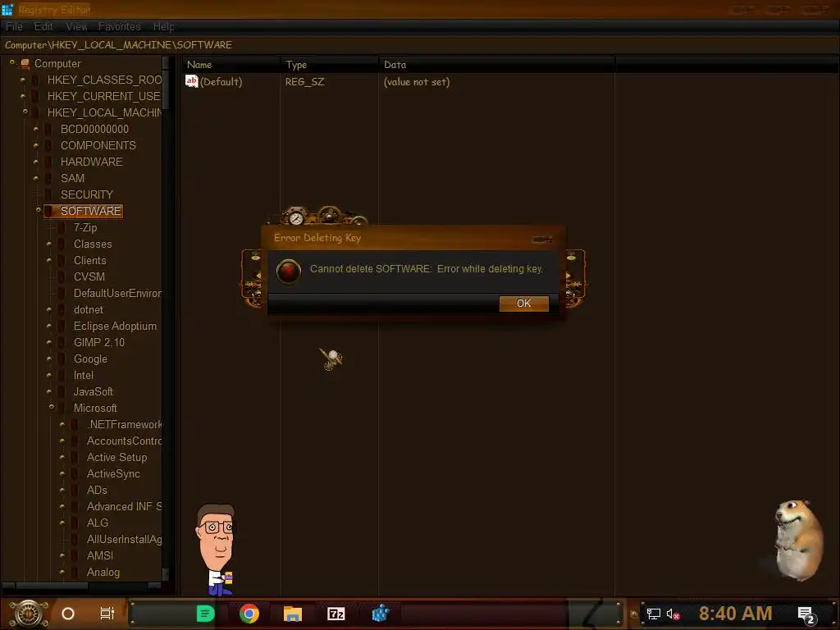Open 7-Zip from taskbar
This screenshot has height=630, width=840.
pyautogui.click(x=336, y=614)
